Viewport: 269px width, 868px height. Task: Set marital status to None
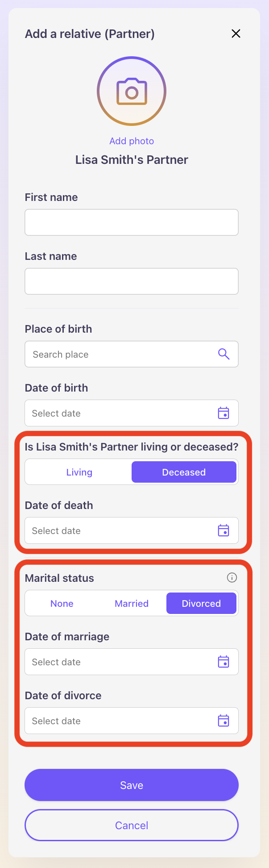(x=62, y=604)
